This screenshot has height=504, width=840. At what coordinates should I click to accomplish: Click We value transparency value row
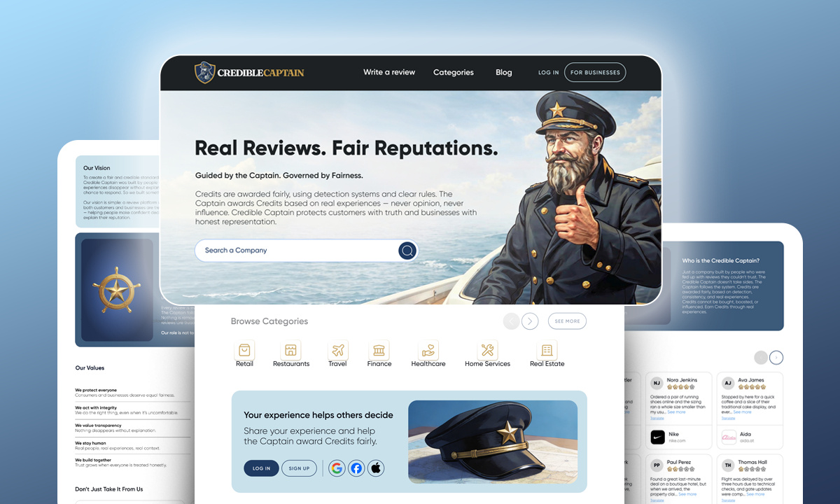pyautogui.click(x=132, y=428)
